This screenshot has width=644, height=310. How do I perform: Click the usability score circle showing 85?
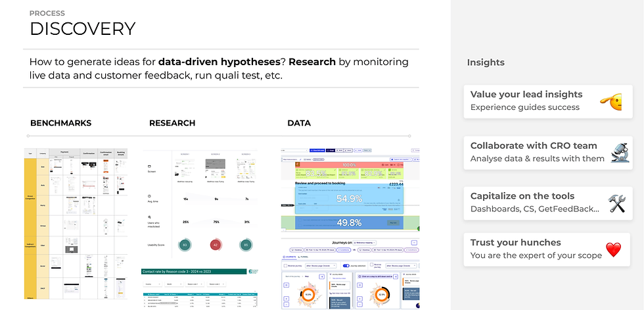click(246, 245)
